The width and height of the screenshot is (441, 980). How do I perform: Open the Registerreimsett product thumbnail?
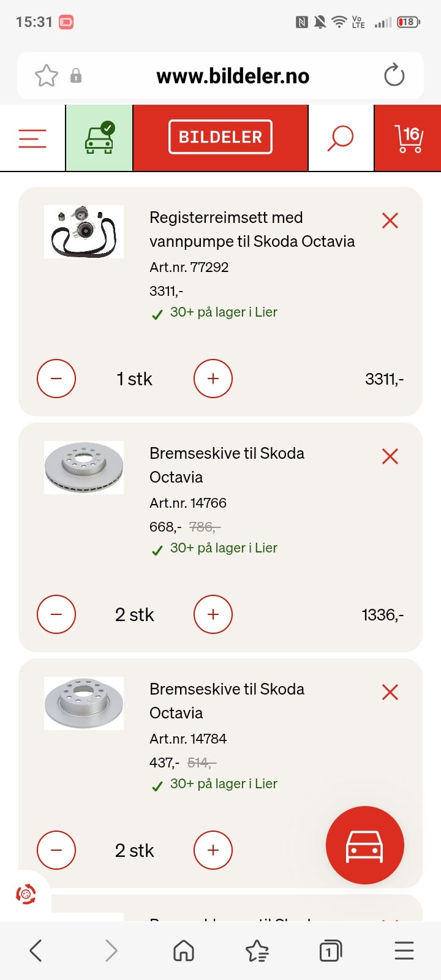coord(84,232)
